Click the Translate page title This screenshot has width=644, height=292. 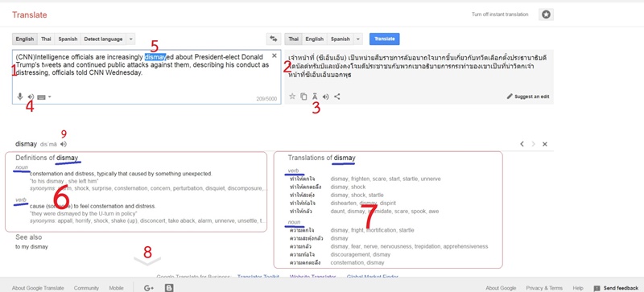point(30,14)
